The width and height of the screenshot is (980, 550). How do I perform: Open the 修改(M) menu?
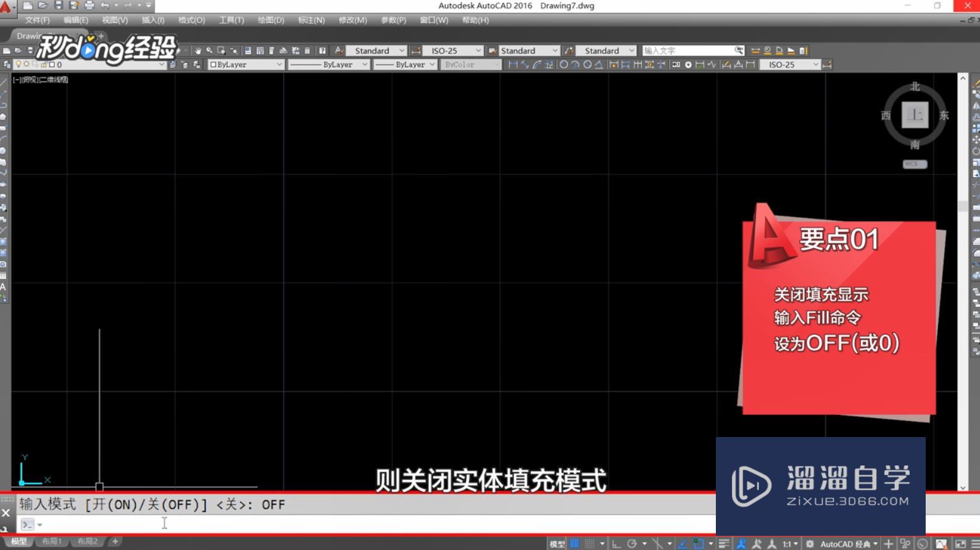point(352,20)
